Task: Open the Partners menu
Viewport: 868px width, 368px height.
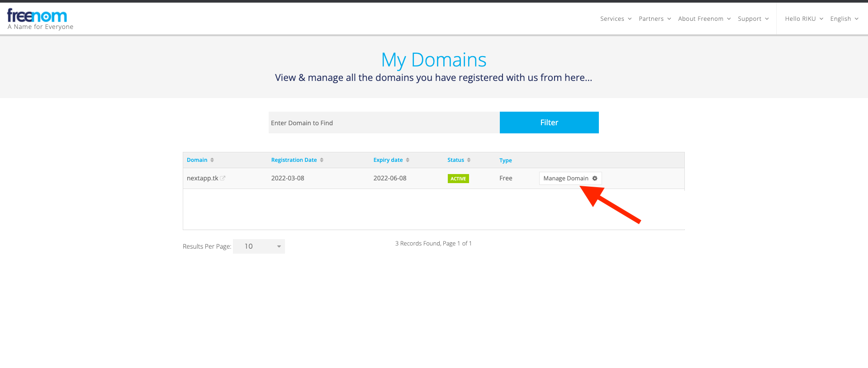Action: [x=655, y=19]
